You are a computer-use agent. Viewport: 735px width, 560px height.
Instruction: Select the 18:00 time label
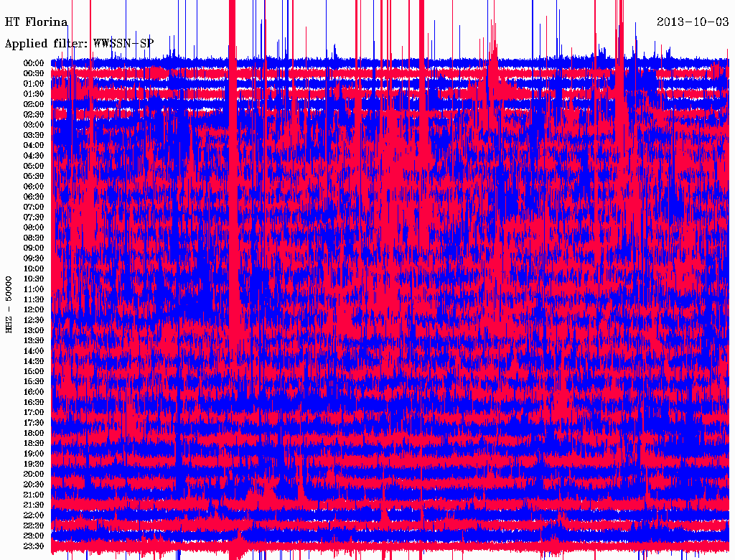(x=34, y=433)
